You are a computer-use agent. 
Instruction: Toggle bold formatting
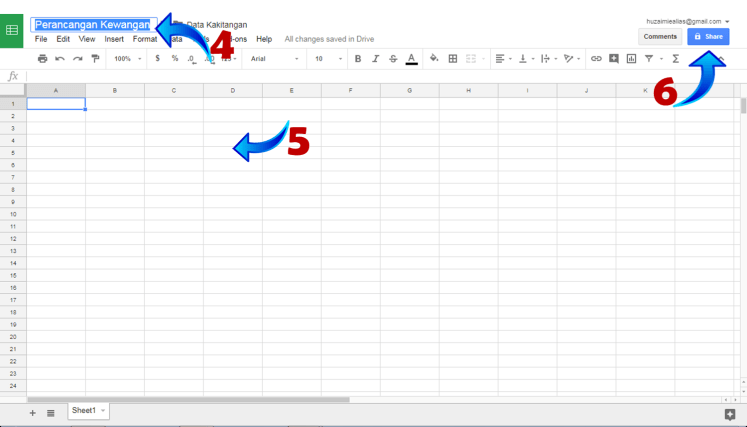(358, 59)
